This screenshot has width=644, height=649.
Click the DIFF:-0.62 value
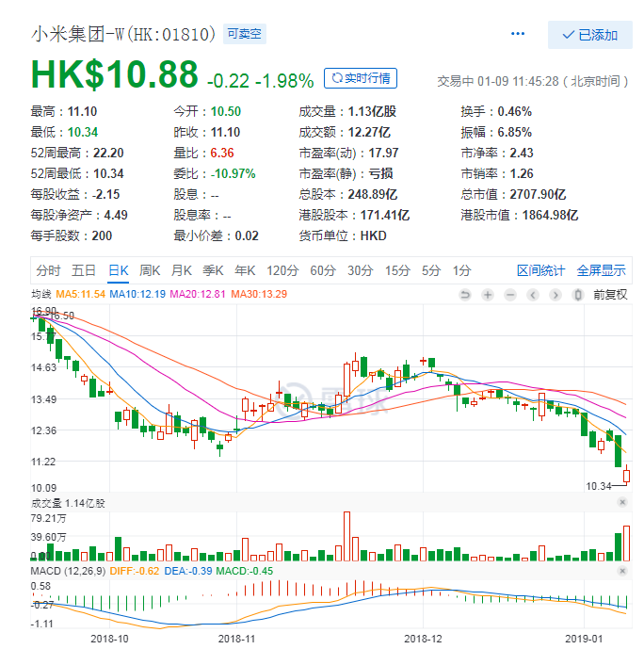click(135, 571)
